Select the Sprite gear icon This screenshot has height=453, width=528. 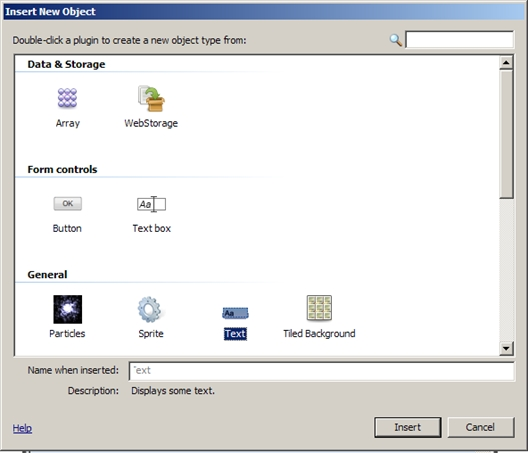pos(149,309)
